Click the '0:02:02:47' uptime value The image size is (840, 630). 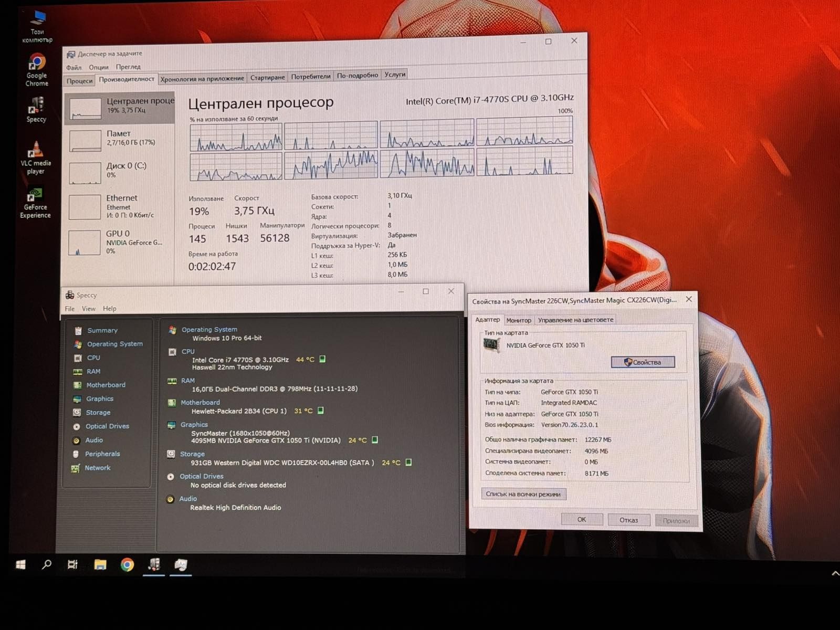point(212,266)
